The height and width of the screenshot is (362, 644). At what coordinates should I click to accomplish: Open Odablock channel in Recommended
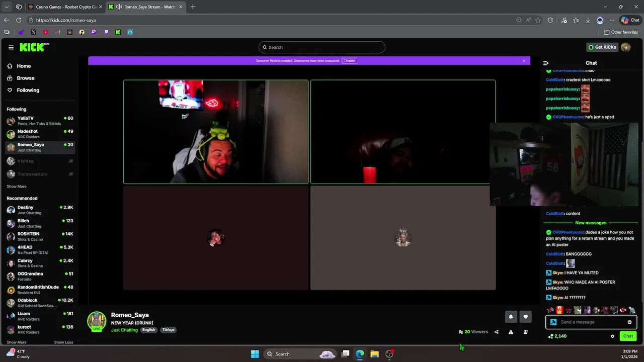click(40, 303)
